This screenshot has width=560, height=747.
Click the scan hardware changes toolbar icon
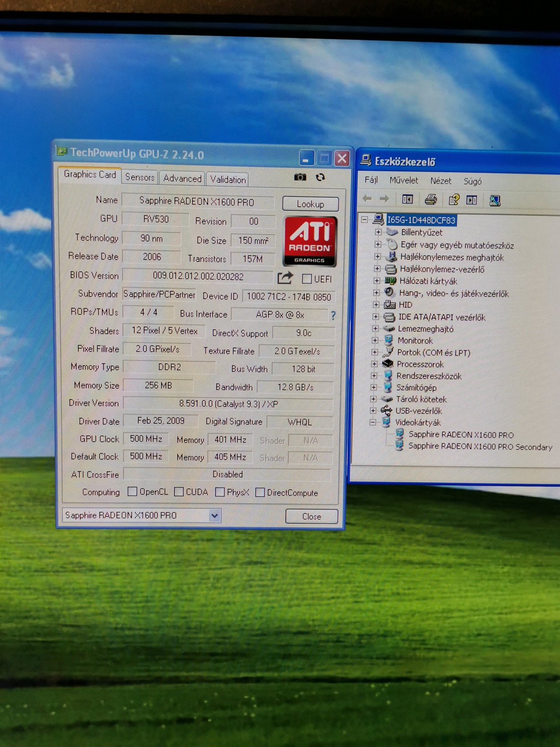(x=494, y=201)
